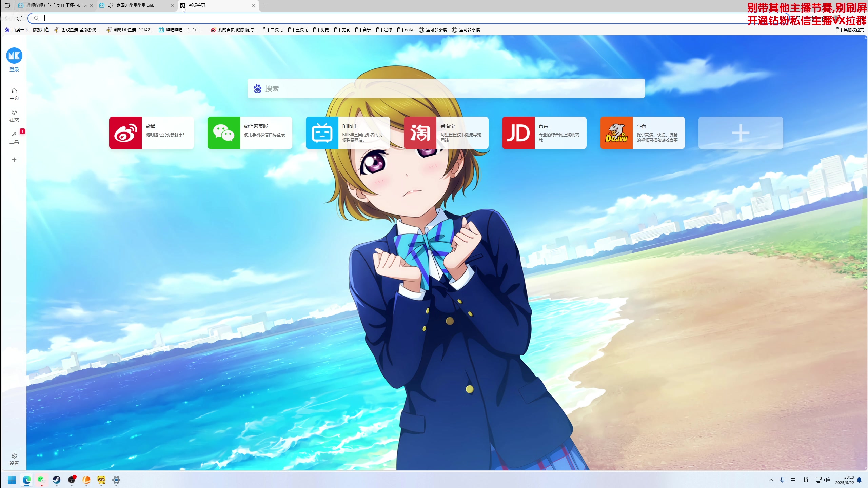Close the 新标签页 tab
Image resolution: width=868 pixels, height=488 pixels.
tap(254, 5)
